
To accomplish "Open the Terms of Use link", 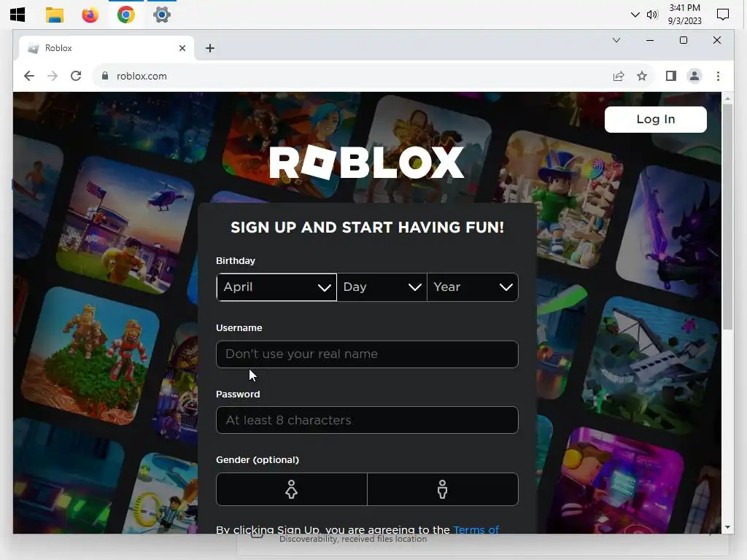I will point(476,529).
